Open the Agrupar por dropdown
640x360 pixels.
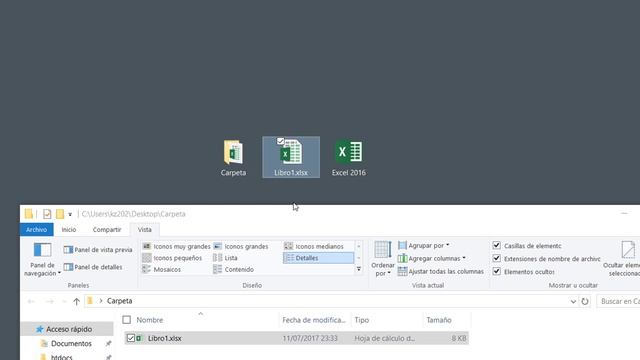tap(424, 245)
